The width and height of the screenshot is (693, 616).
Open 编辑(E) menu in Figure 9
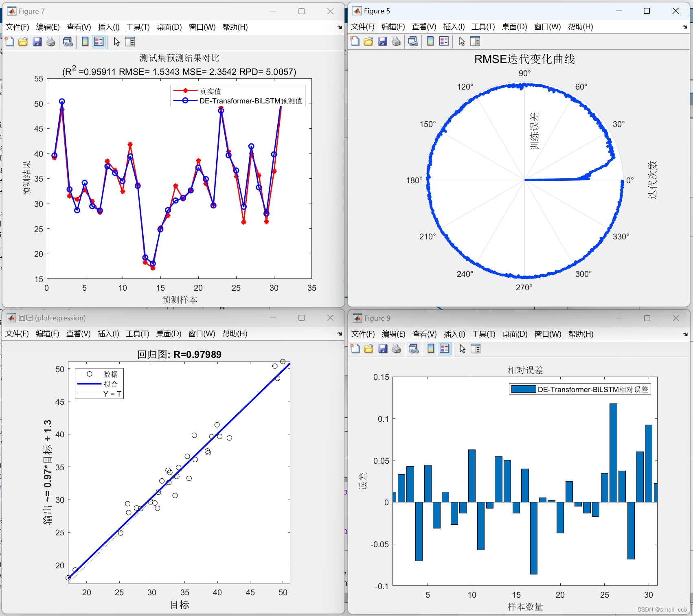(393, 334)
